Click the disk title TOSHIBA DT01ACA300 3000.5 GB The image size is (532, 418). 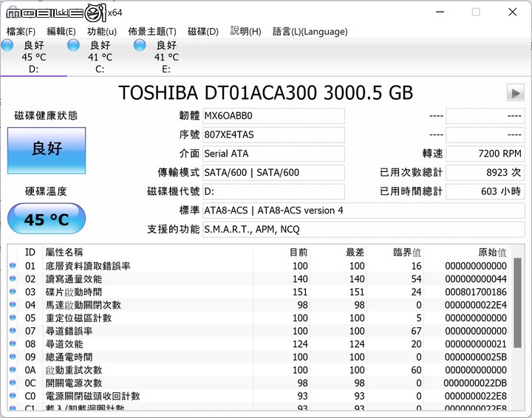[x=266, y=92]
